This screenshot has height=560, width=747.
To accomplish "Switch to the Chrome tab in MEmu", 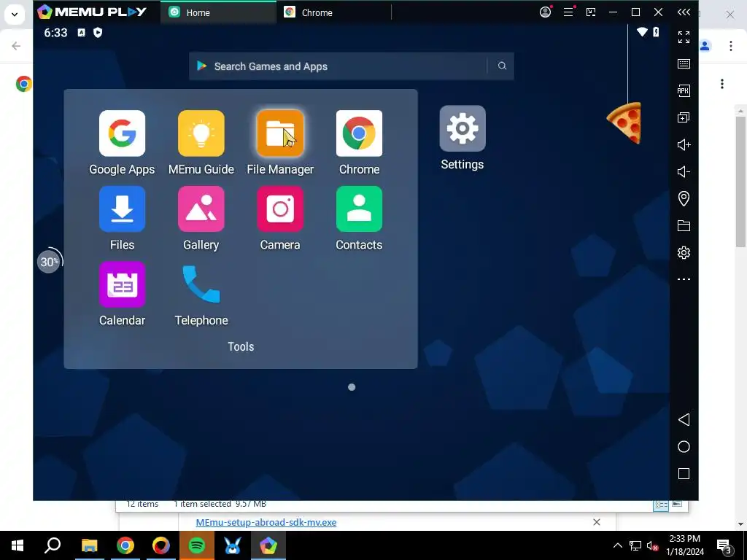I will pyautogui.click(x=333, y=12).
